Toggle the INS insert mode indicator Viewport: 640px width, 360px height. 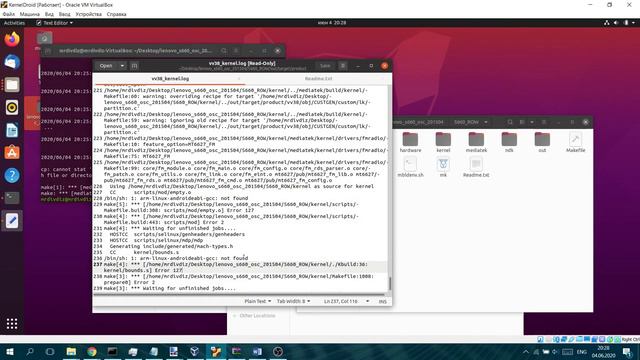382,301
